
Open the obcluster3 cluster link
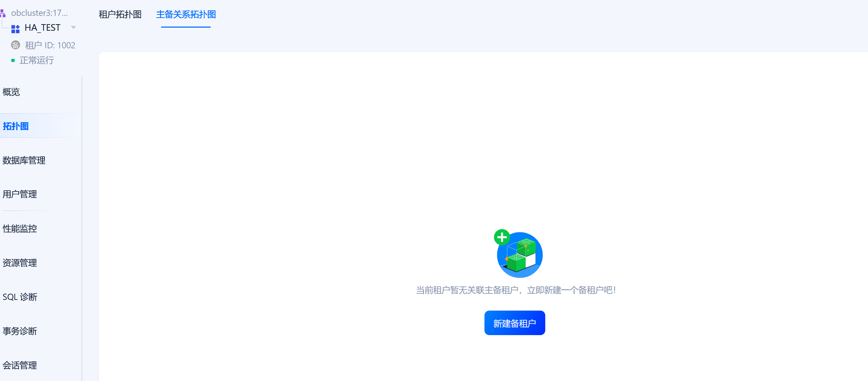coord(39,13)
